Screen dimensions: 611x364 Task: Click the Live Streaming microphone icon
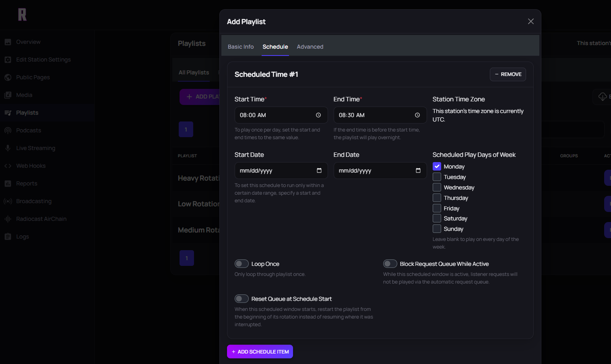(8, 148)
